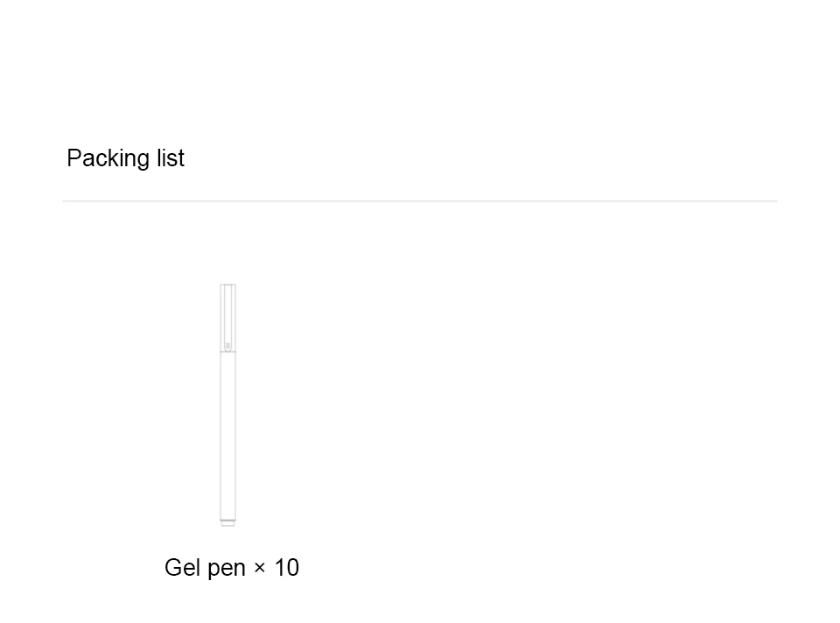Click the right end of the divider line

tap(773, 201)
